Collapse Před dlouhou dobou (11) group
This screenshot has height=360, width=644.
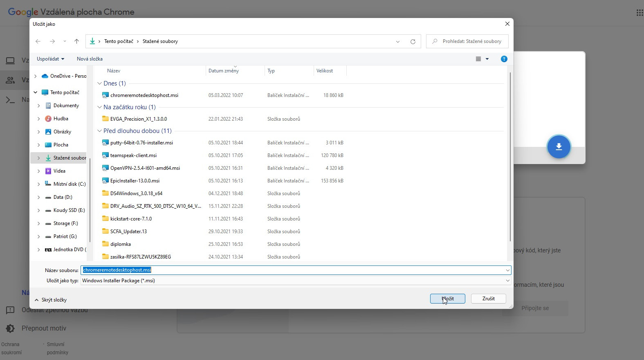99,131
